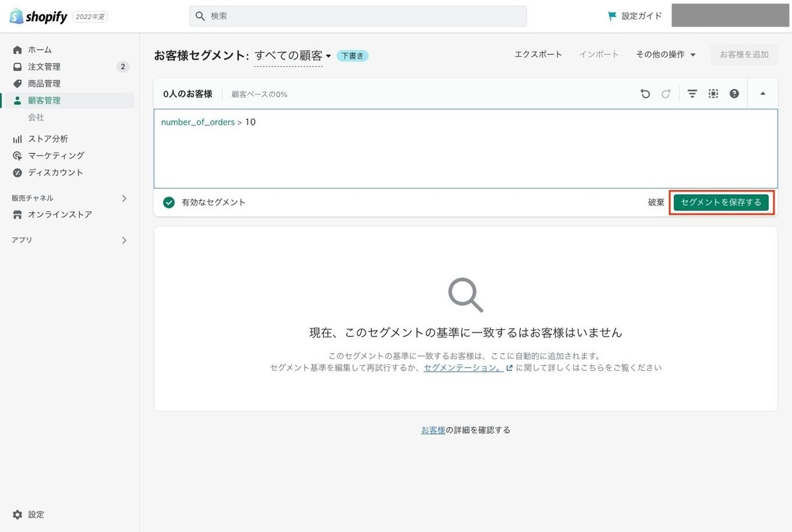Click the online store icon beside オンラインストア
This screenshot has height=532, width=792.
click(x=18, y=215)
